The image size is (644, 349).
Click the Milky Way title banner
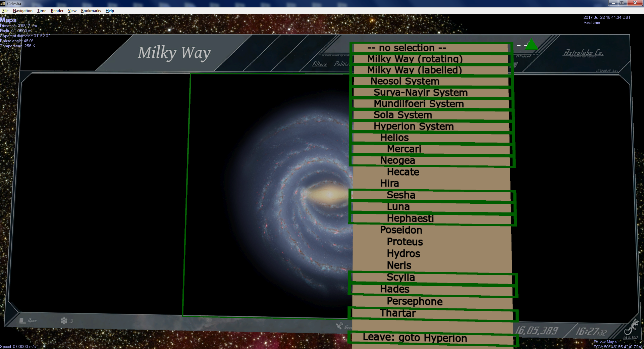[x=174, y=53]
